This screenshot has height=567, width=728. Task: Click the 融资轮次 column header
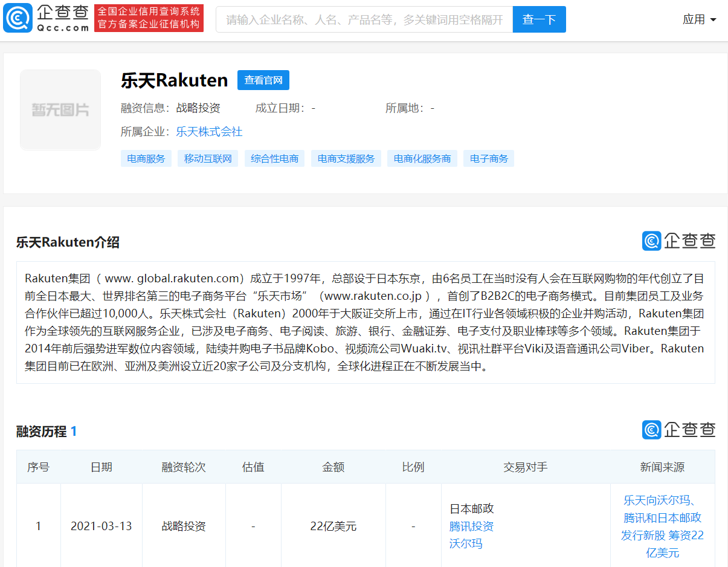[184, 467]
